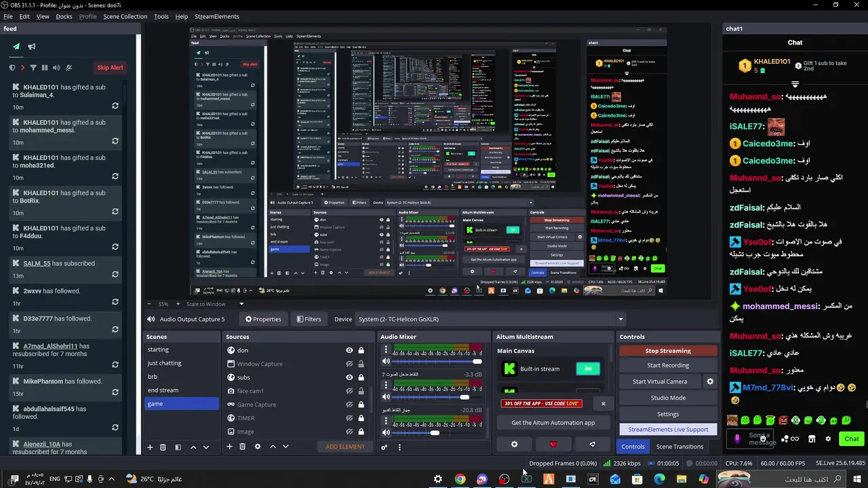Add a new scene with the plus icon
The height and width of the screenshot is (488, 868).
150,447
